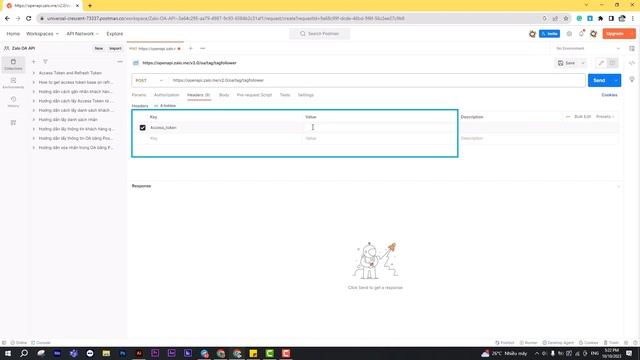Expand Access Token and Refresh Token collection
Screen dimensions: 640x360
tap(34, 73)
